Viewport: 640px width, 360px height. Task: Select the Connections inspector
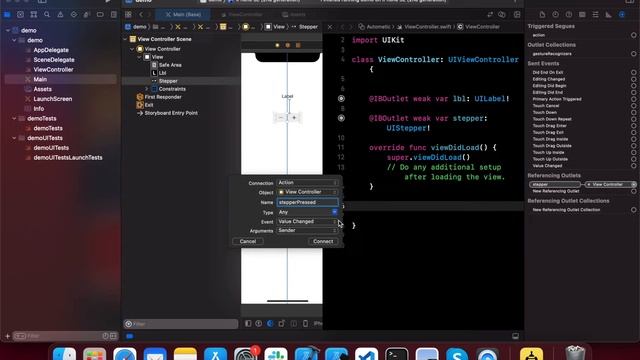pyautogui.click(x=622, y=15)
